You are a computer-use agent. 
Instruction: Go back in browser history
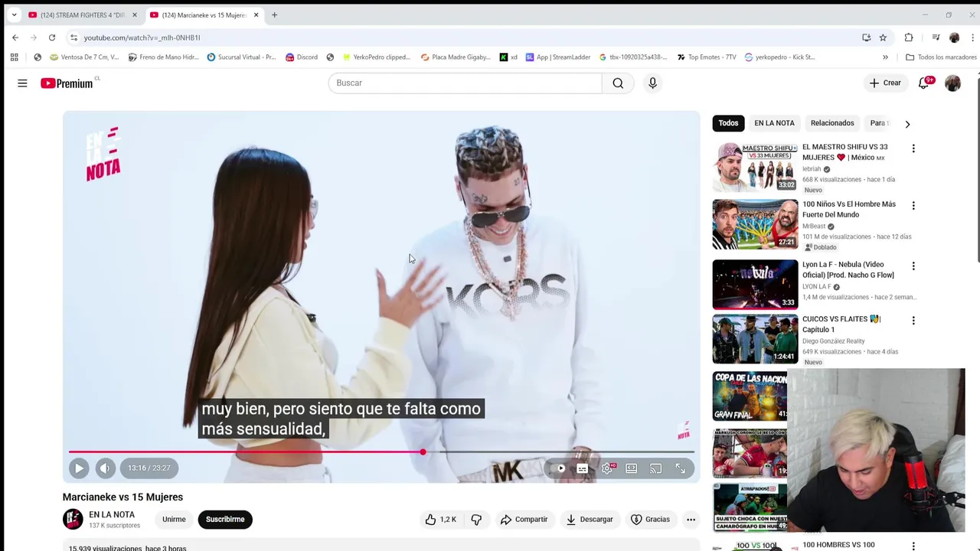click(x=15, y=37)
